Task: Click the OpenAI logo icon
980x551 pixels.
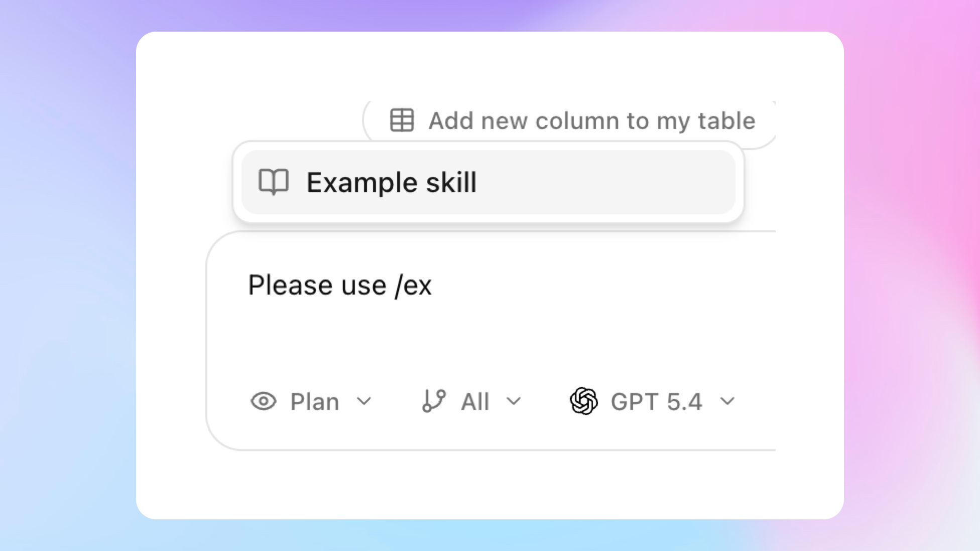Action: [x=583, y=401]
